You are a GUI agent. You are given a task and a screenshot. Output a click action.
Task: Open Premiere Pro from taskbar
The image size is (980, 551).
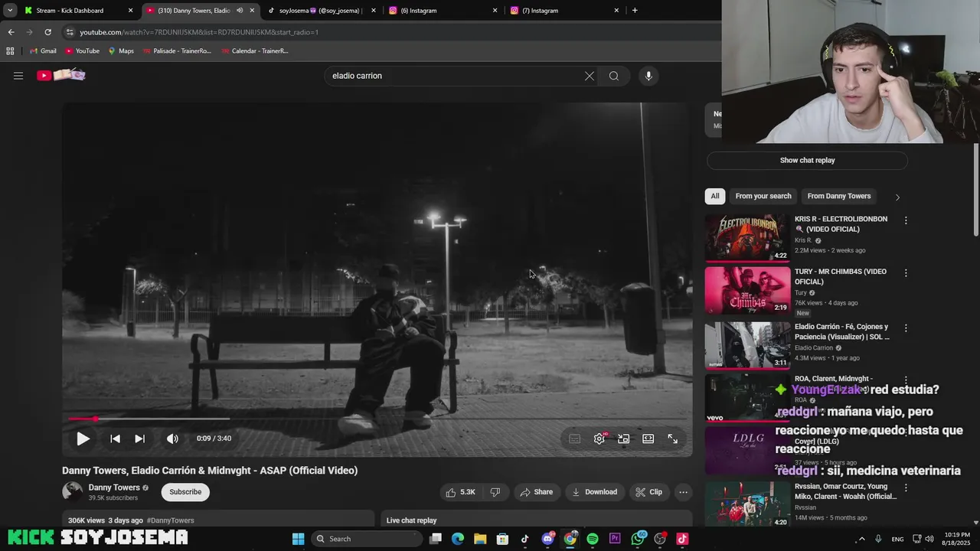615,539
